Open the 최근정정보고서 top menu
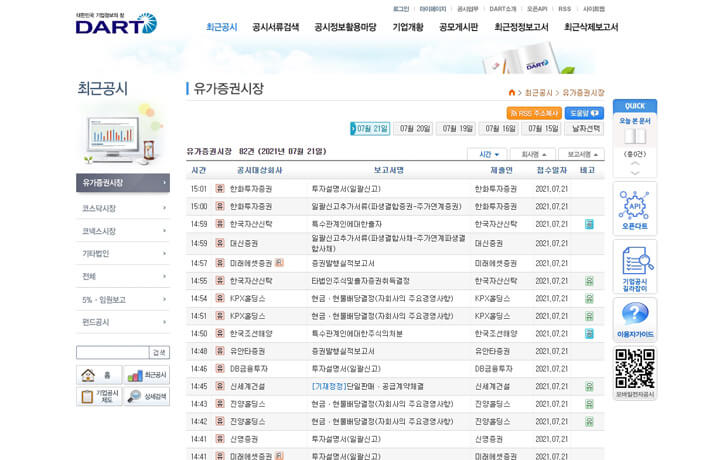The width and height of the screenshot is (720, 460). coord(521,27)
